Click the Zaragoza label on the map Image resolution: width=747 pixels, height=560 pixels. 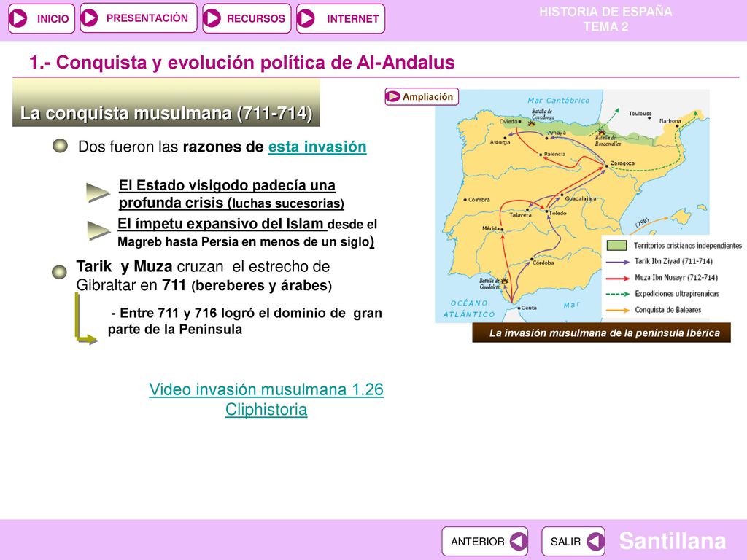click(x=622, y=163)
